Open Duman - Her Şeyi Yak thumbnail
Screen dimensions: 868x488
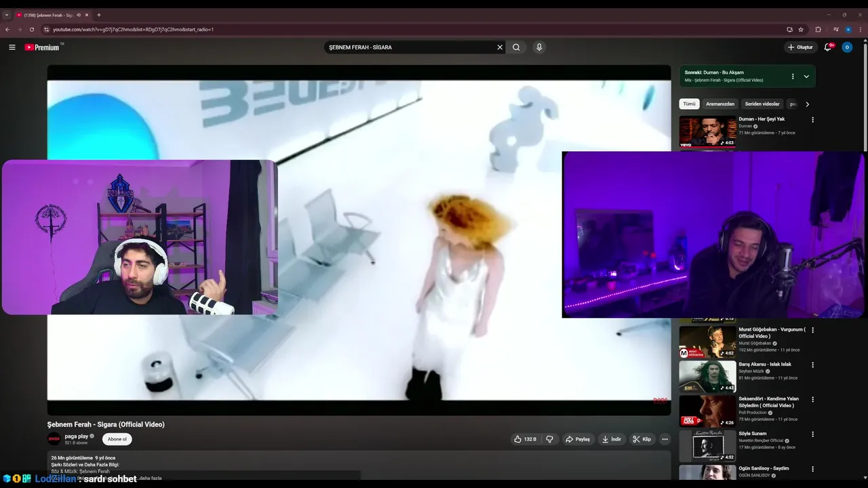point(708,131)
